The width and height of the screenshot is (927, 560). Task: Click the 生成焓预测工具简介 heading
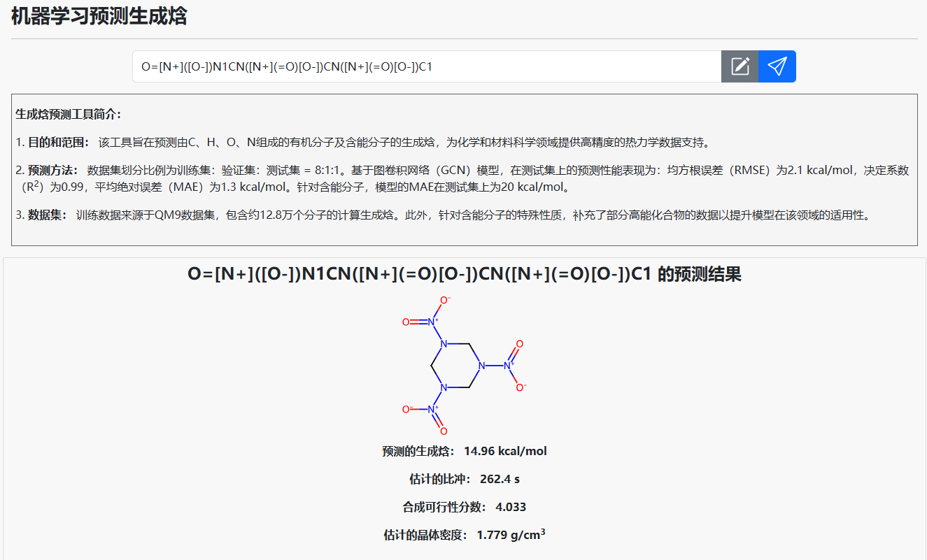[68, 114]
